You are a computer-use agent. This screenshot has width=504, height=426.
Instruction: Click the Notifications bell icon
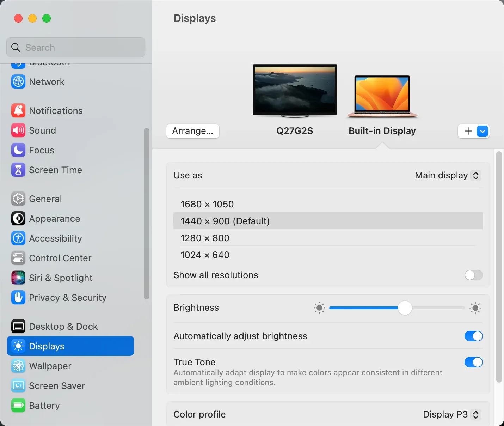click(x=18, y=111)
